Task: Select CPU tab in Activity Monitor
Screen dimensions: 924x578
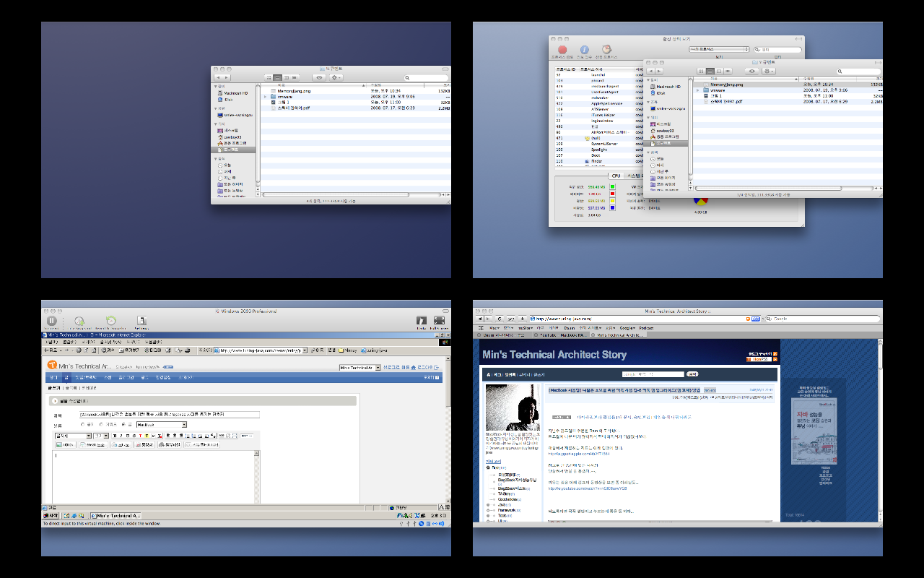Action: coord(616,176)
